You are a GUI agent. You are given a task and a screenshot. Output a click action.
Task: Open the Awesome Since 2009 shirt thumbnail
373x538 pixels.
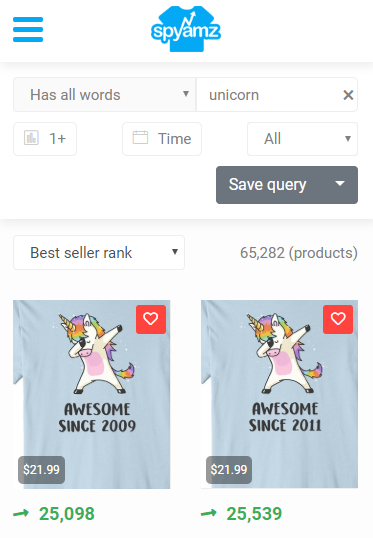92,395
